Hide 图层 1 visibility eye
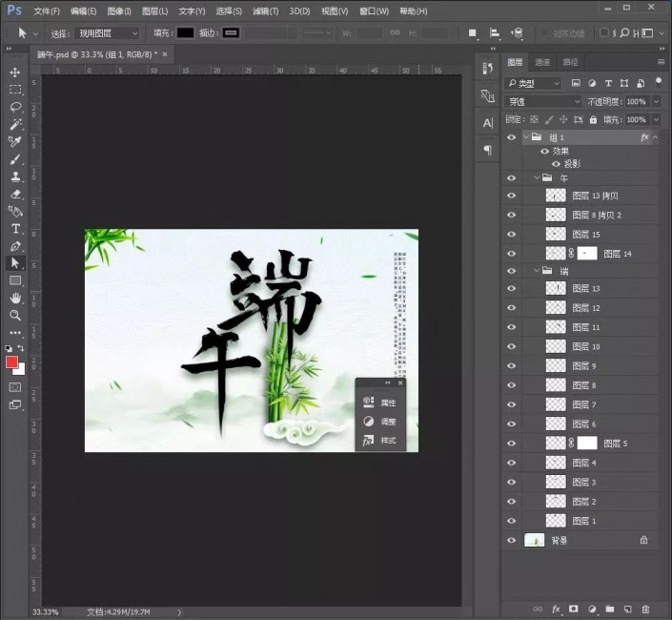The height and width of the screenshot is (620, 672). pyautogui.click(x=511, y=521)
